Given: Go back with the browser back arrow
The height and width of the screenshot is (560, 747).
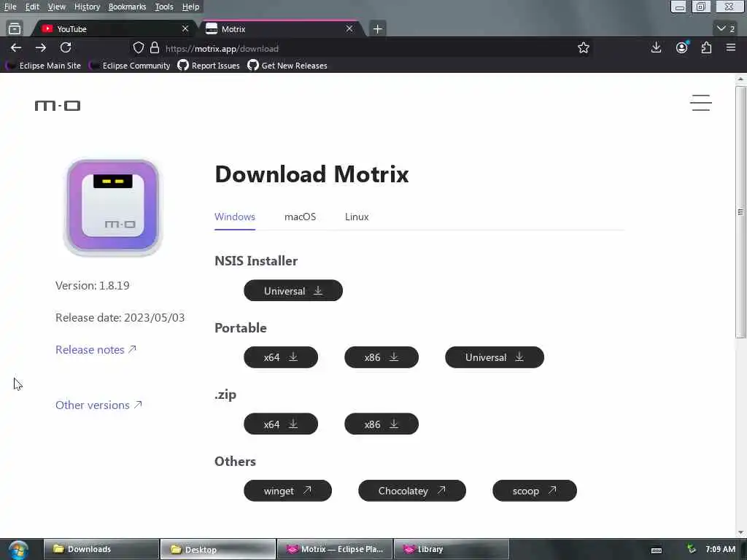Looking at the screenshot, I should [x=16, y=47].
